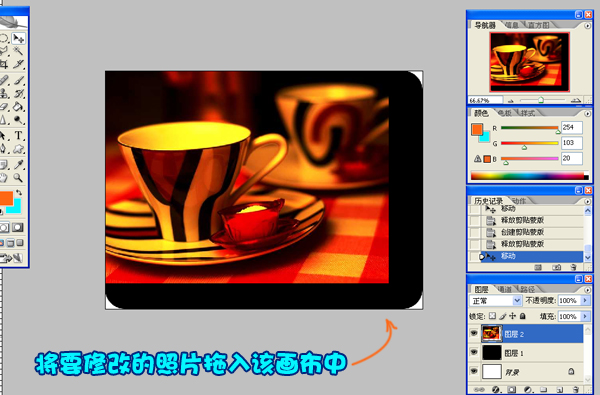Expand the 不透明度 opacity arrow
Image resolution: width=600 pixels, height=395 pixels.
click(585, 301)
